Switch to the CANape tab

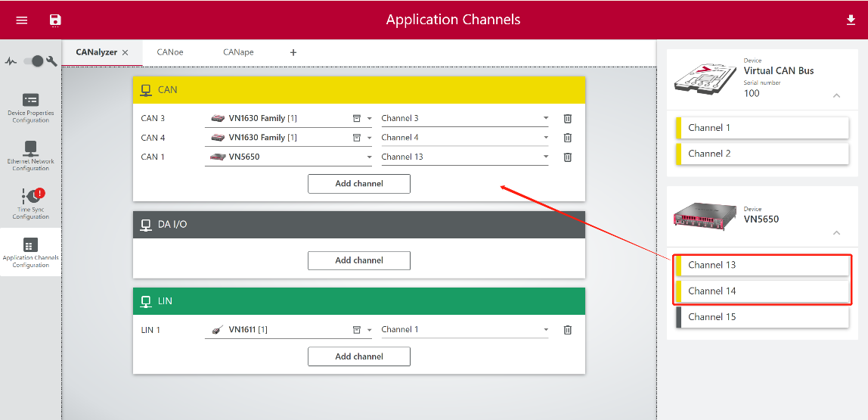[239, 52]
